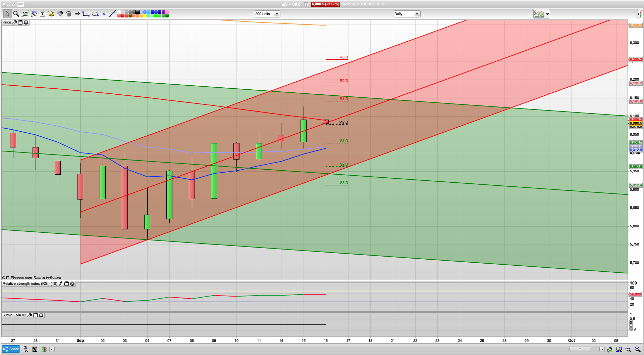The height and width of the screenshot is (355, 644).
Task: Choose the diagonal trend line tool
Action: coord(112,14)
